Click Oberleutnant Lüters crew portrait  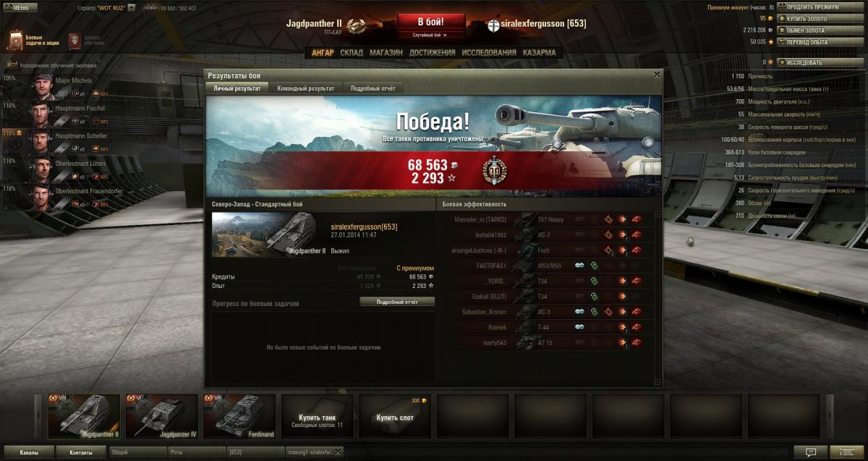(x=42, y=170)
